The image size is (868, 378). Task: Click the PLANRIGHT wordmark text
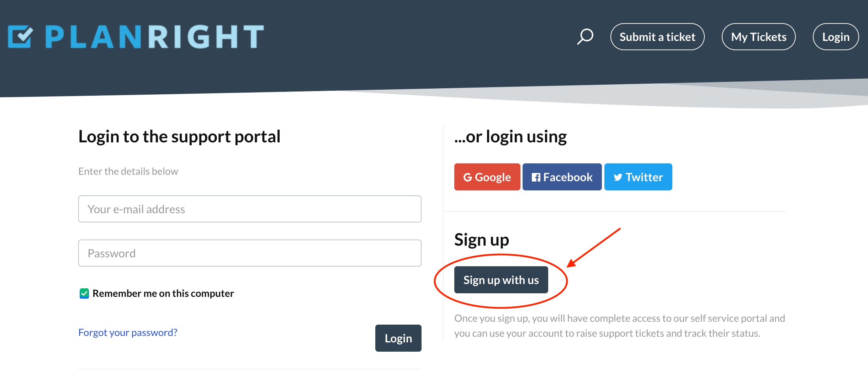tap(154, 37)
